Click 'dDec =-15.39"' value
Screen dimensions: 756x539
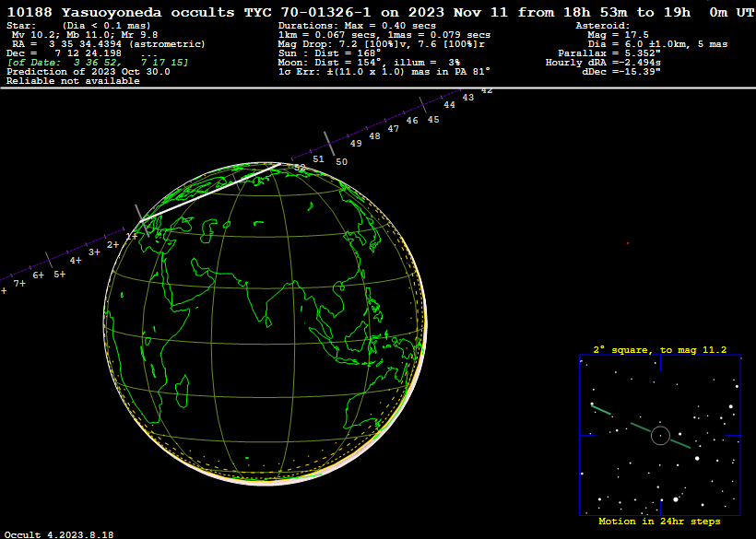[621, 72]
